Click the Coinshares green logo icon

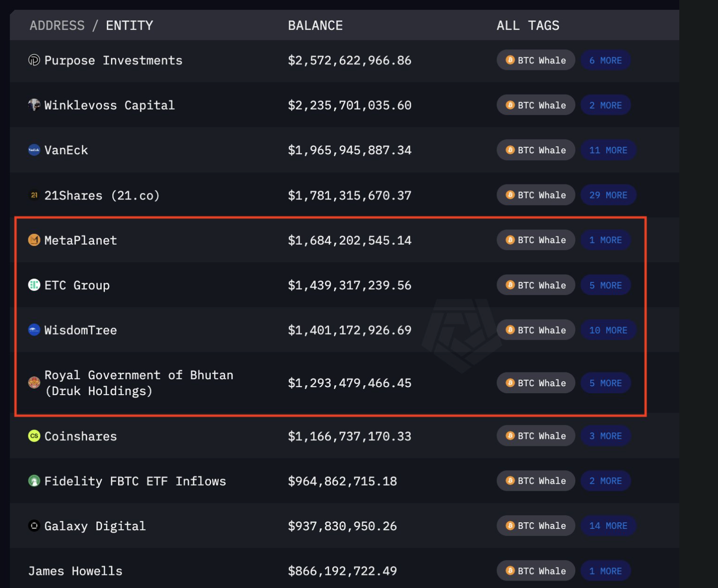(34, 436)
